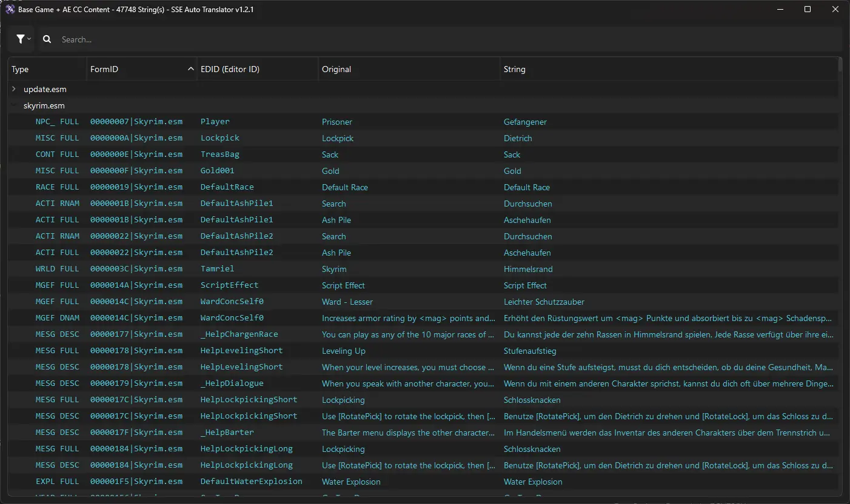Image resolution: width=850 pixels, height=504 pixels.
Task: Minimize the SSE Auto Translator window
Action: tap(780, 9)
